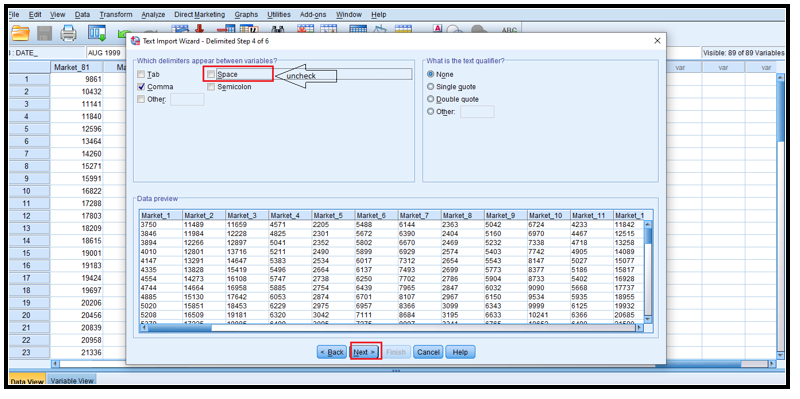
Task: Go back with the Back button
Action: point(332,352)
